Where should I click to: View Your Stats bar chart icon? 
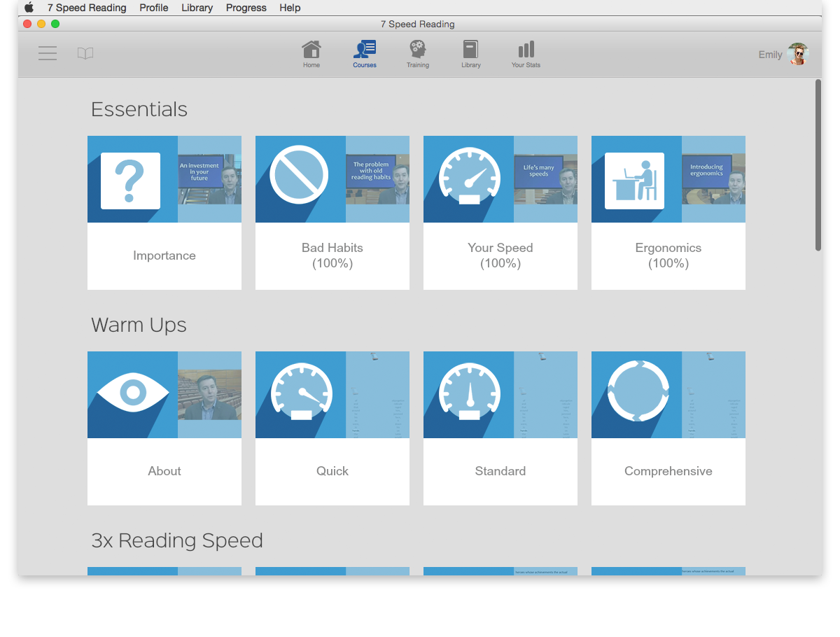(x=526, y=50)
